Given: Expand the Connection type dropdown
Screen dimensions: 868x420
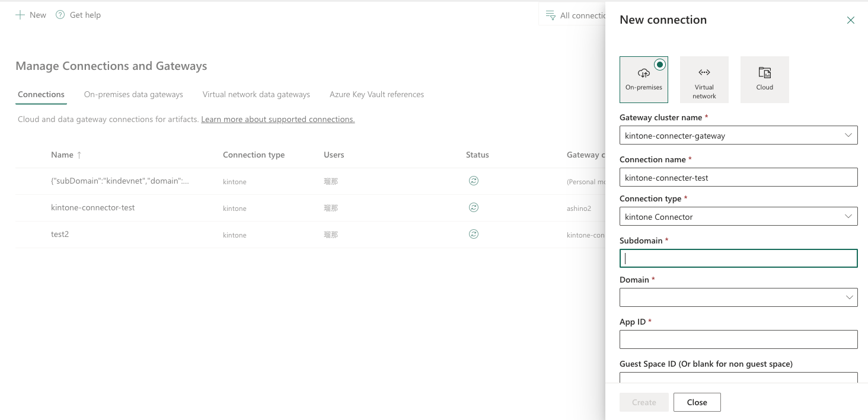Looking at the screenshot, I should pyautogui.click(x=850, y=216).
